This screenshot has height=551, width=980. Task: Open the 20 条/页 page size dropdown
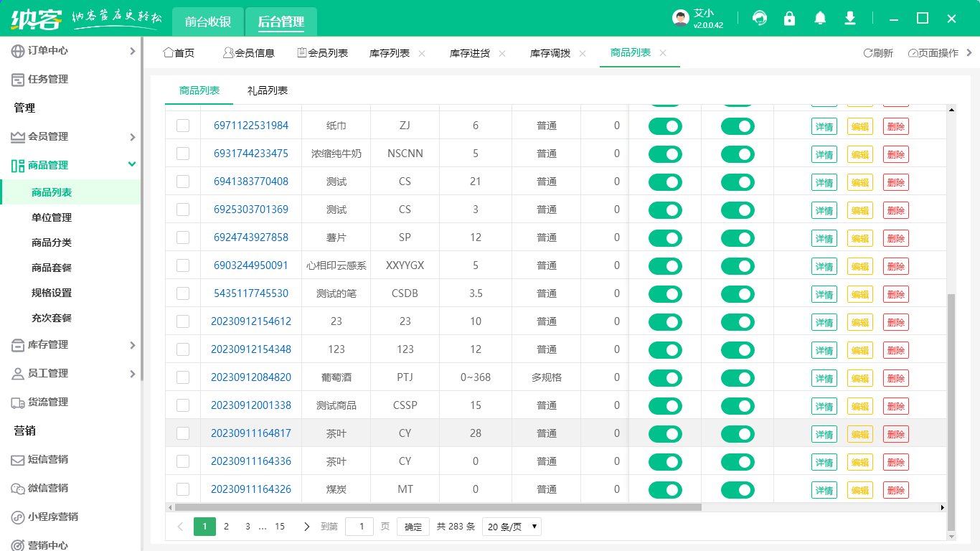click(x=511, y=526)
